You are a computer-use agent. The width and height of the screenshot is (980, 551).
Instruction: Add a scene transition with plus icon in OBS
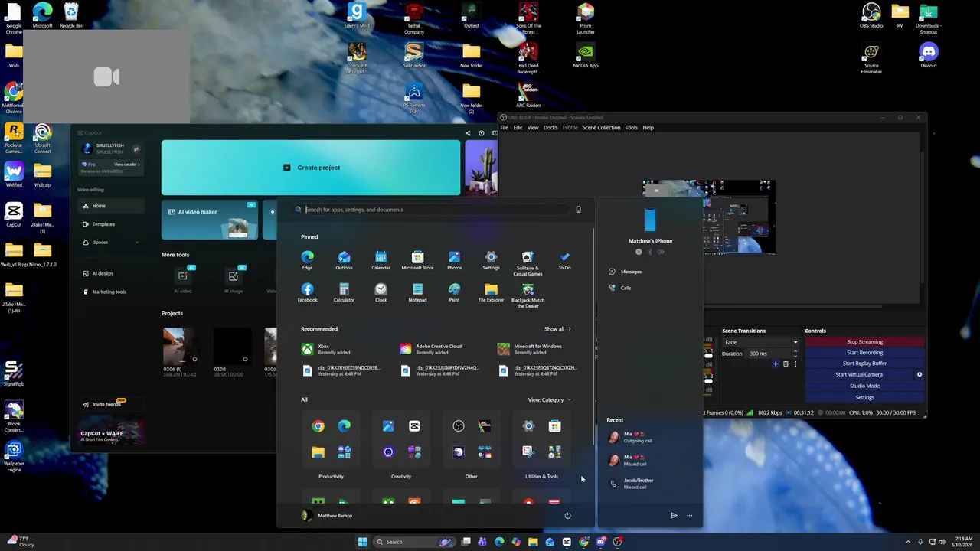[x=776, y=364]
